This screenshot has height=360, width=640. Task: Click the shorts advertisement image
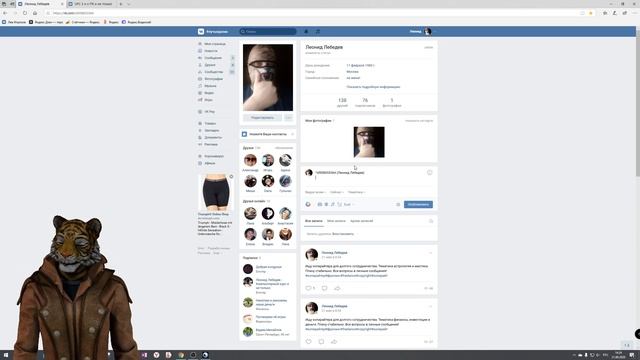pyautogui.click(x=215, y=192)
